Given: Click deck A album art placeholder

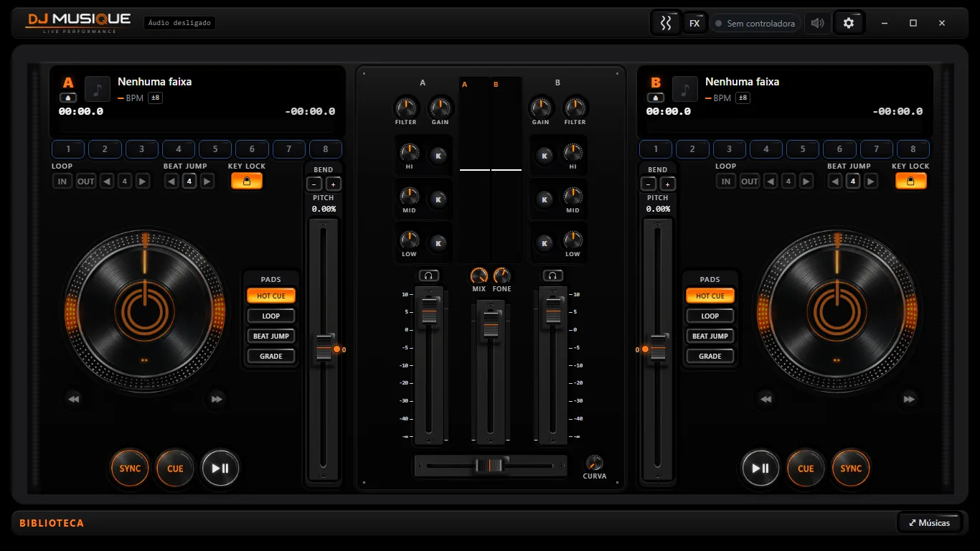Looking at the screenshot, I should click(98, 89).
